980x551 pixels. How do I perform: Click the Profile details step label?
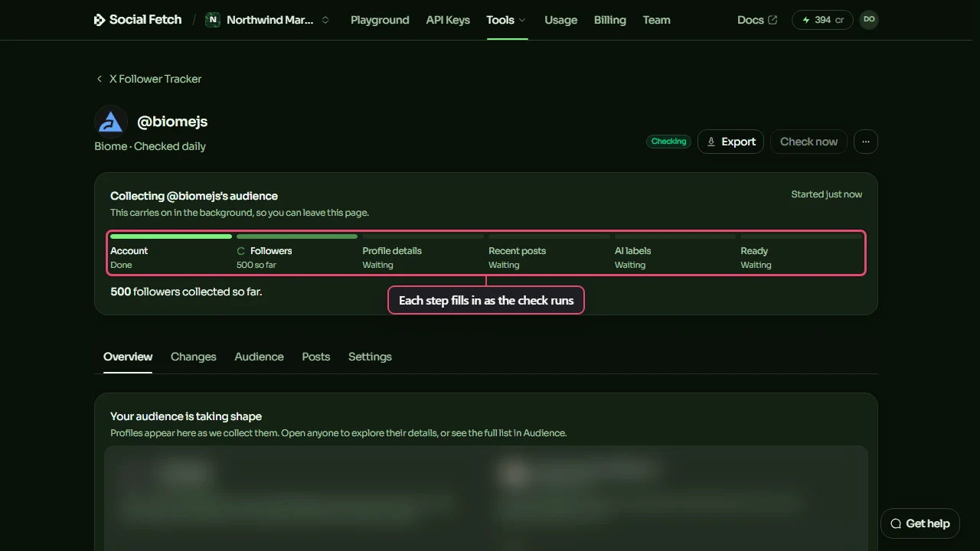click(392, 251)
